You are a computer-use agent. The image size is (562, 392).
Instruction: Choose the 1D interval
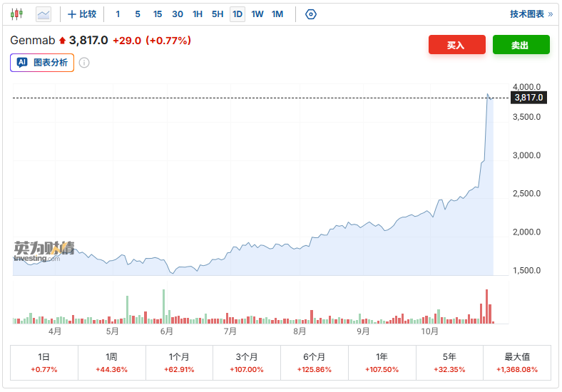point(237,14)
